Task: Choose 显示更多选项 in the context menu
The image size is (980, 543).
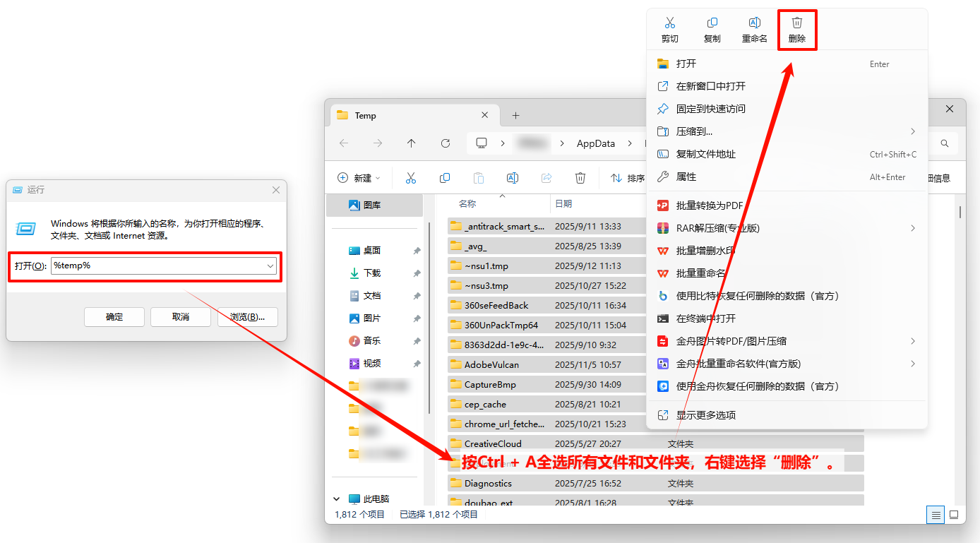Action: 706,415
